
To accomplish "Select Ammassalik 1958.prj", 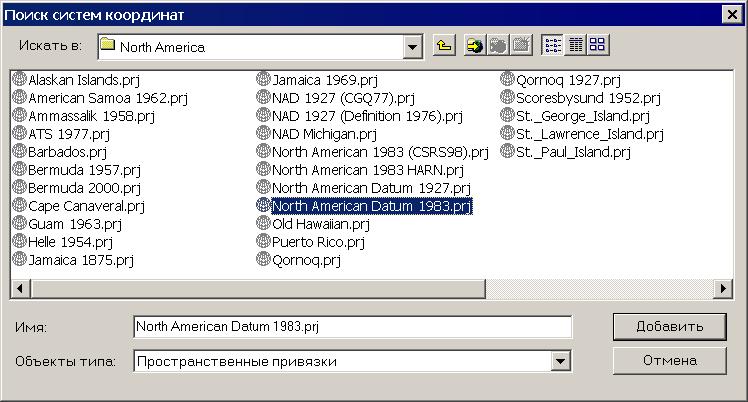I will coord(92,116).
